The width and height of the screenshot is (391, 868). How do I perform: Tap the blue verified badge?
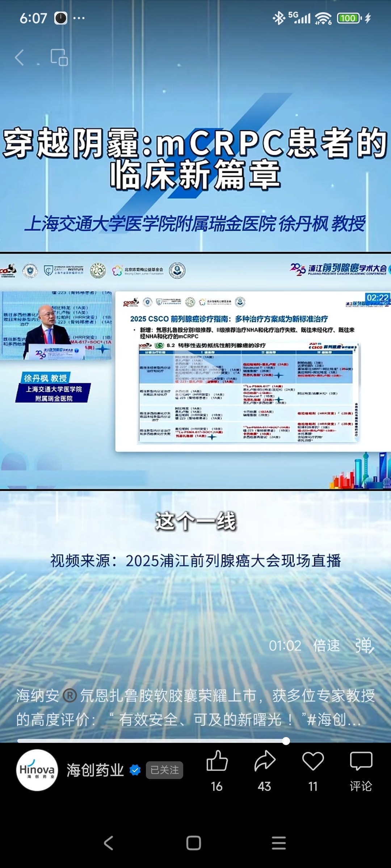point(135,770)
